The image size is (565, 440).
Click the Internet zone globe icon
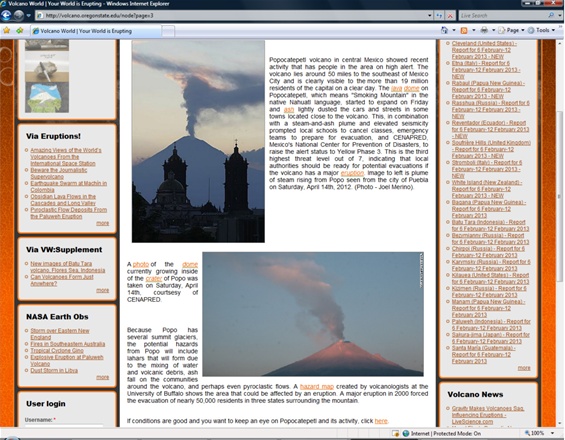click(406, 433)
